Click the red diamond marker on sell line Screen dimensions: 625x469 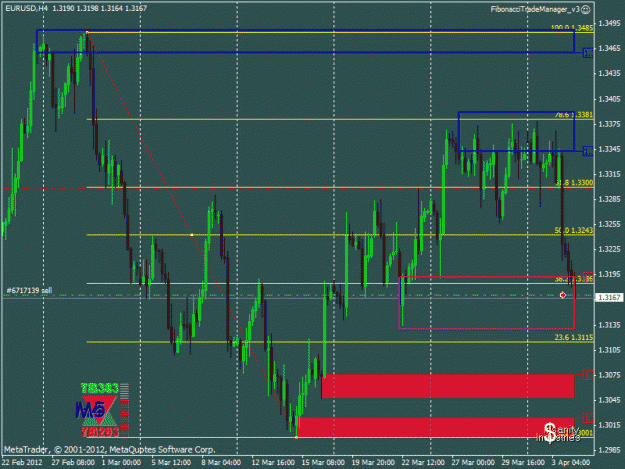click(x=562, y=295)
